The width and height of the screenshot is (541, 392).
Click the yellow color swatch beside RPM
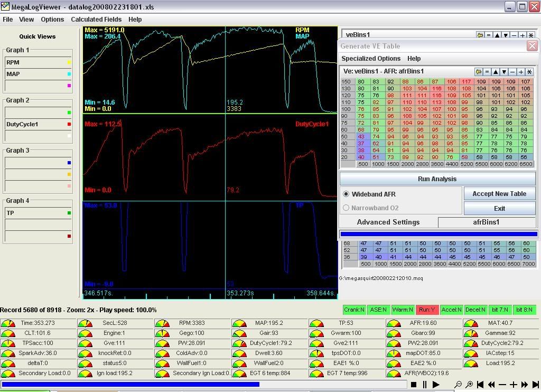coord(69,63)
